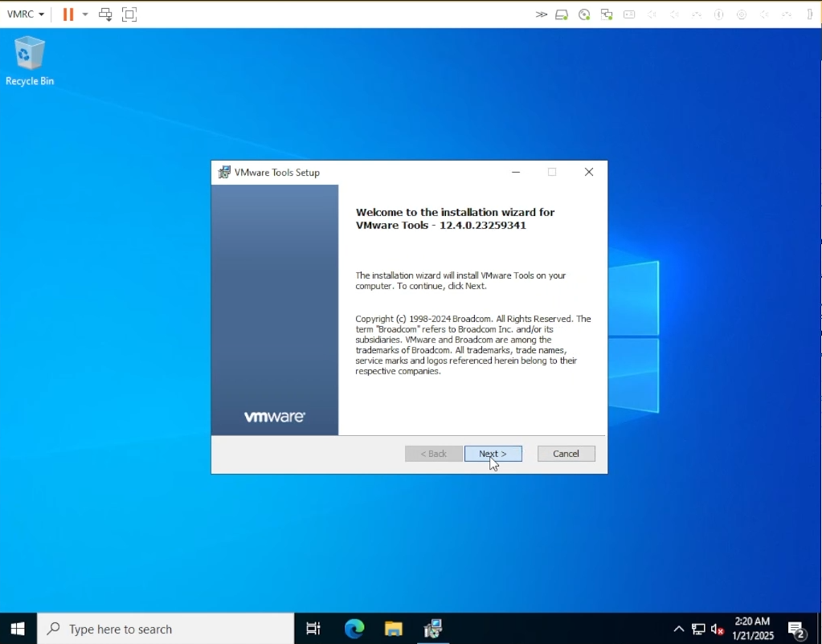Select the CD/DVD drive device icon

[x=584, y=14]
